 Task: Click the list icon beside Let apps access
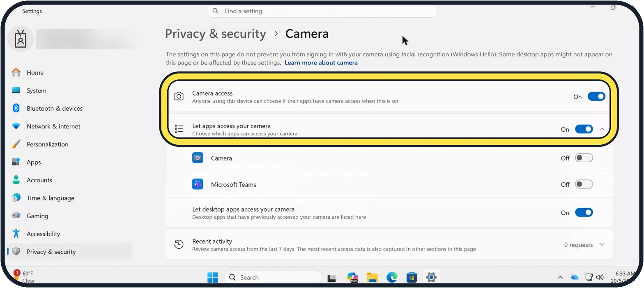click(179, 129)
